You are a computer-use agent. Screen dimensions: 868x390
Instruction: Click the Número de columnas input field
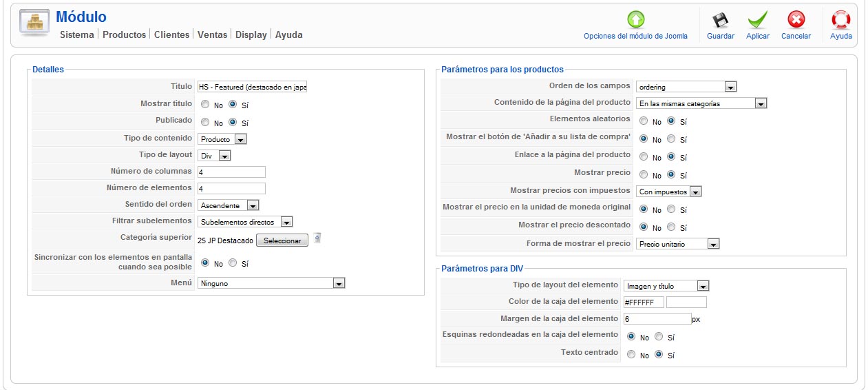(x=231, y=172)
